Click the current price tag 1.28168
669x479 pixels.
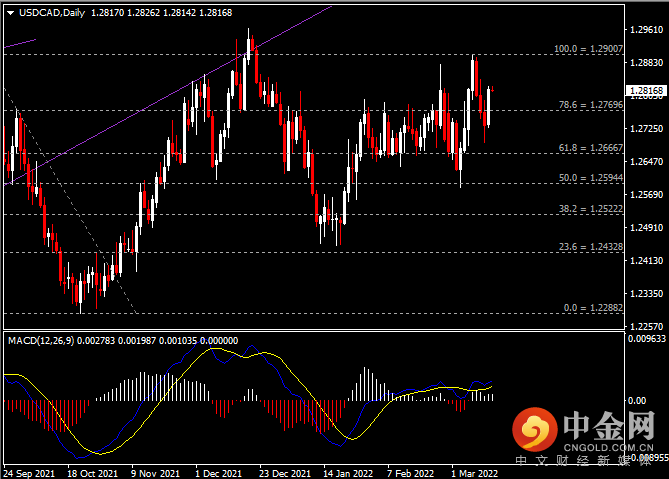tap(646, 90)
